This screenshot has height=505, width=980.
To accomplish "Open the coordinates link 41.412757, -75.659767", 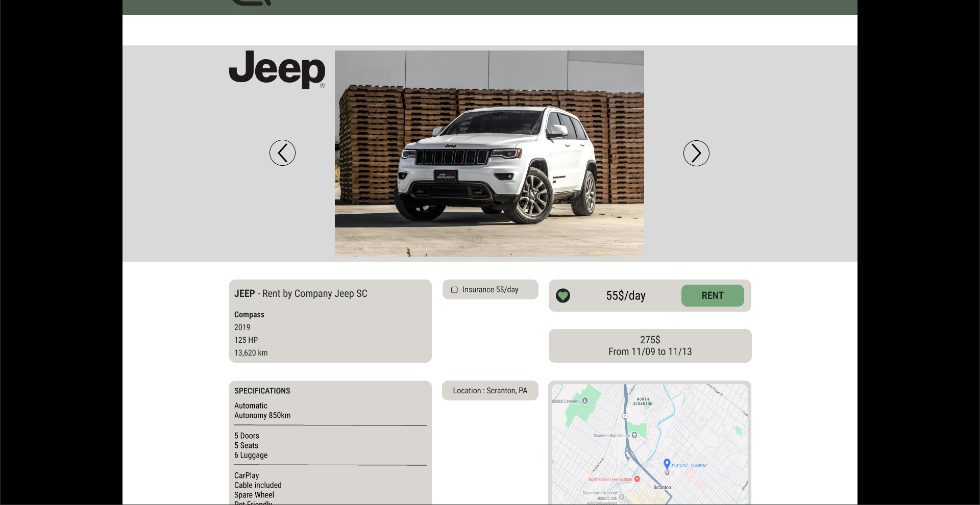I will 689,465.
